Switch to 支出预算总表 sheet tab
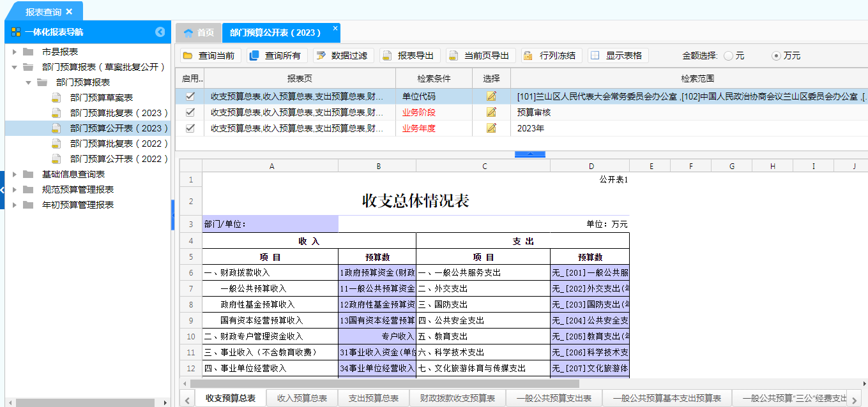The height and width of the screenshot is (407, 868). coord(374,398)
